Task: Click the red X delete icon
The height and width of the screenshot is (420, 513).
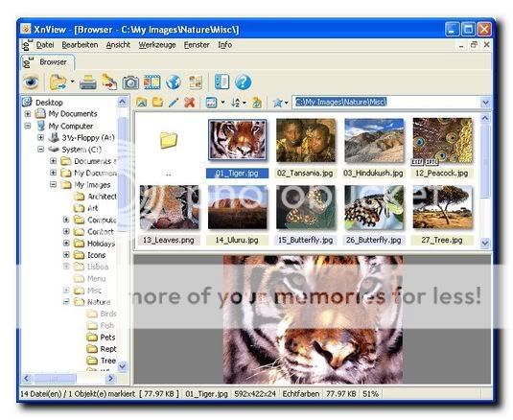Action: click(190, 103)
